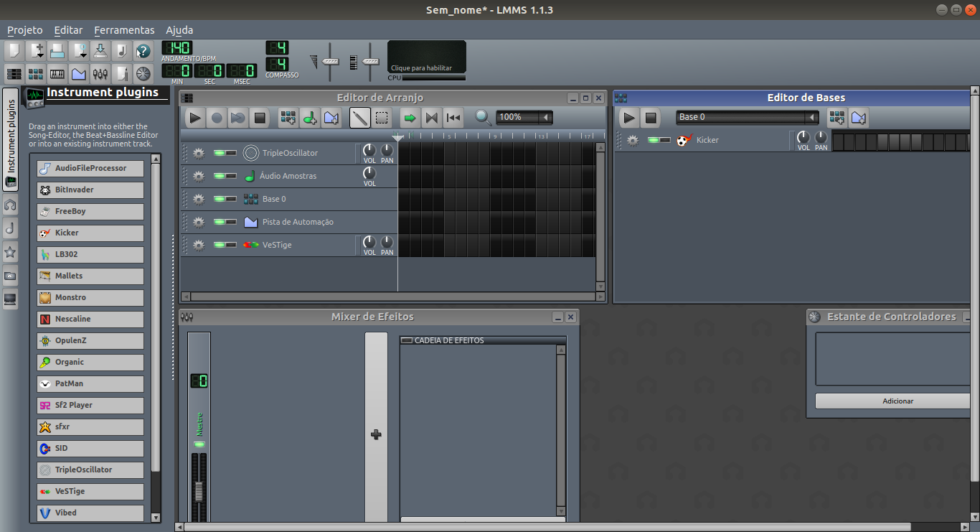The height and width of the screenshot is (532, 980).
Task: Add beat/bassline track in Editor de Arranjo
Action: 288,118
